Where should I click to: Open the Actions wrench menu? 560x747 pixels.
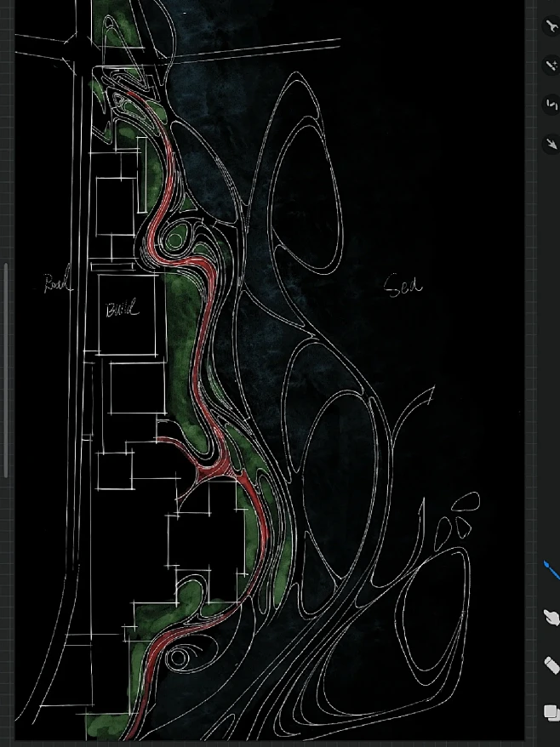tap(550, 25)
